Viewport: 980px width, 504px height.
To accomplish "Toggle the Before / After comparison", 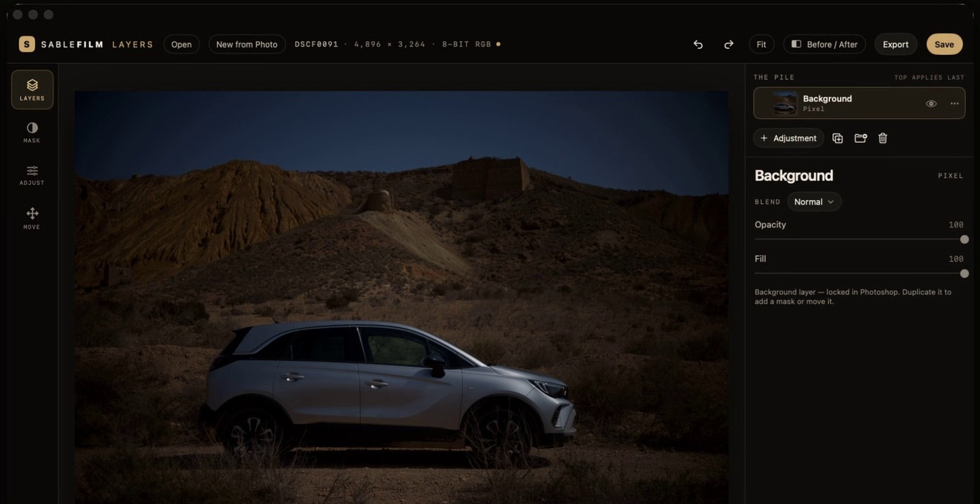I will [x=824, y=44].
